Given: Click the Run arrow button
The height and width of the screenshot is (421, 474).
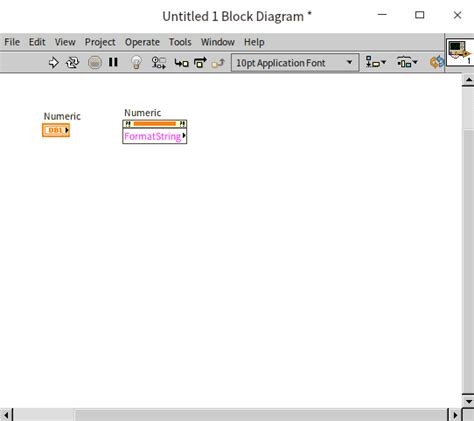Looking at the screenshot, I should point(53,63).
